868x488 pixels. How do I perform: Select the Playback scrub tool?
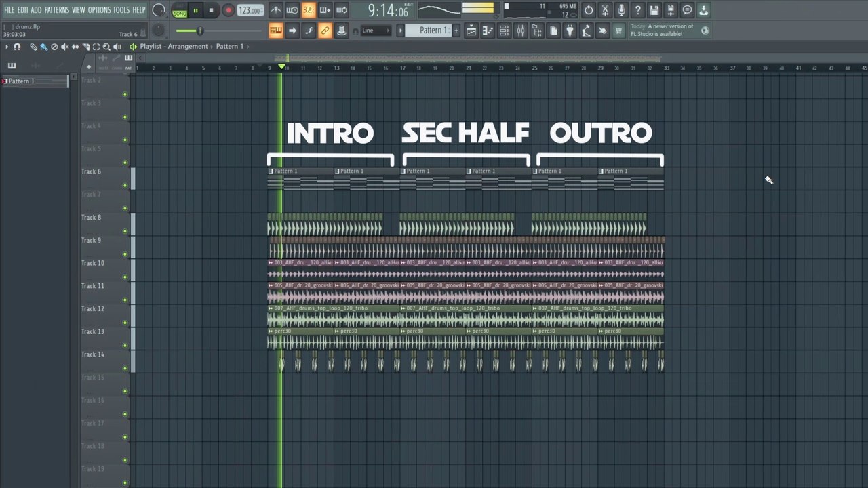coord(117,47)
